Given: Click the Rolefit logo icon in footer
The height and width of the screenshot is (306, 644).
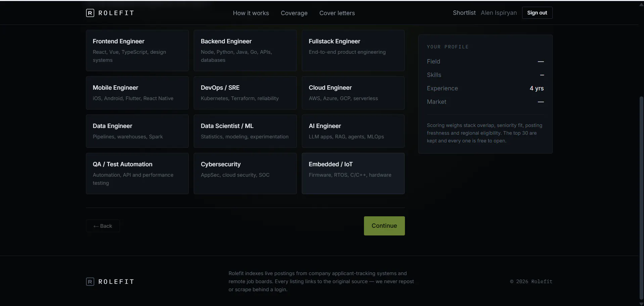Looking at the screenshot, I should point(90,281).
